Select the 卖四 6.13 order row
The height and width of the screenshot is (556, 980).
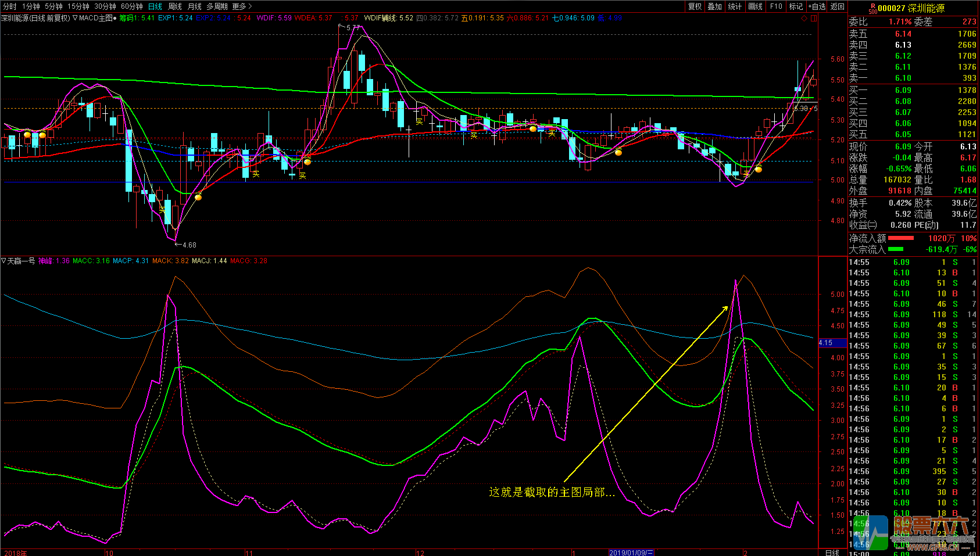[913, 45]
